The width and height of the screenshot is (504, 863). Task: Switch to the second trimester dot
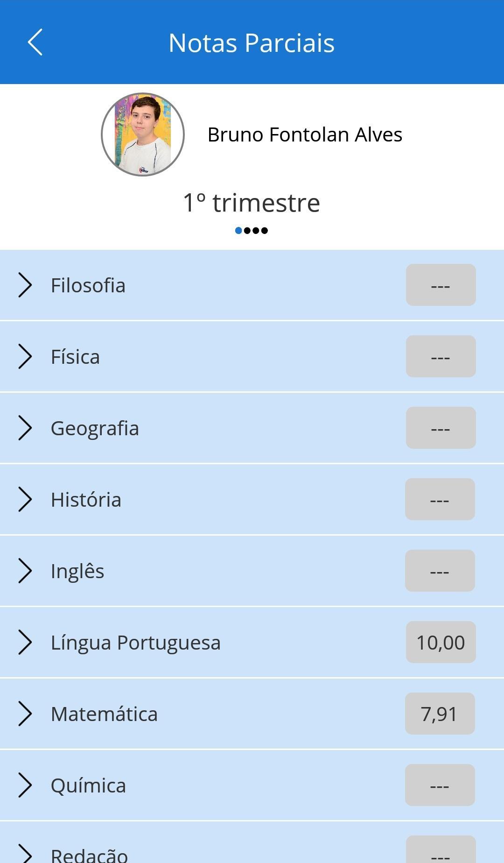pos(247,230)
